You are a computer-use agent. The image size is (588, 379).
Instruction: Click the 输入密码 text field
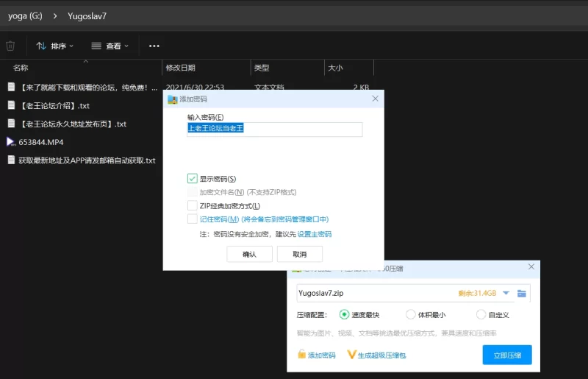274,129
